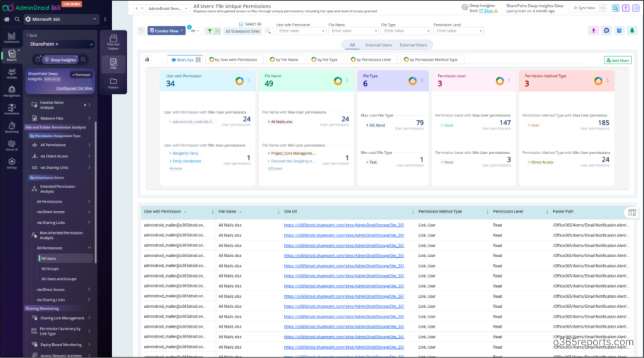
Task: Open vertical three-dot menu beside Microsoft 365
Action: (105, 19)
